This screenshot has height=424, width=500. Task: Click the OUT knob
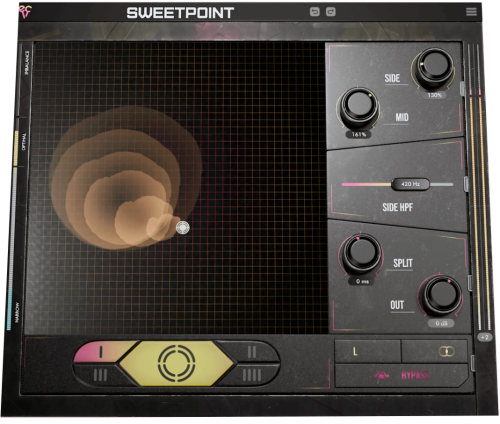point(440,295)
